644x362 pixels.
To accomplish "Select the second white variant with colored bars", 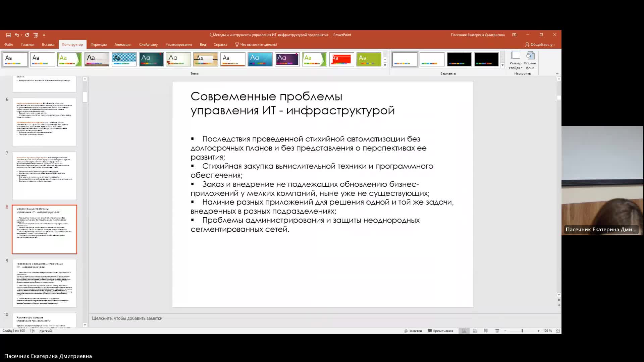I will click(432, 59).
